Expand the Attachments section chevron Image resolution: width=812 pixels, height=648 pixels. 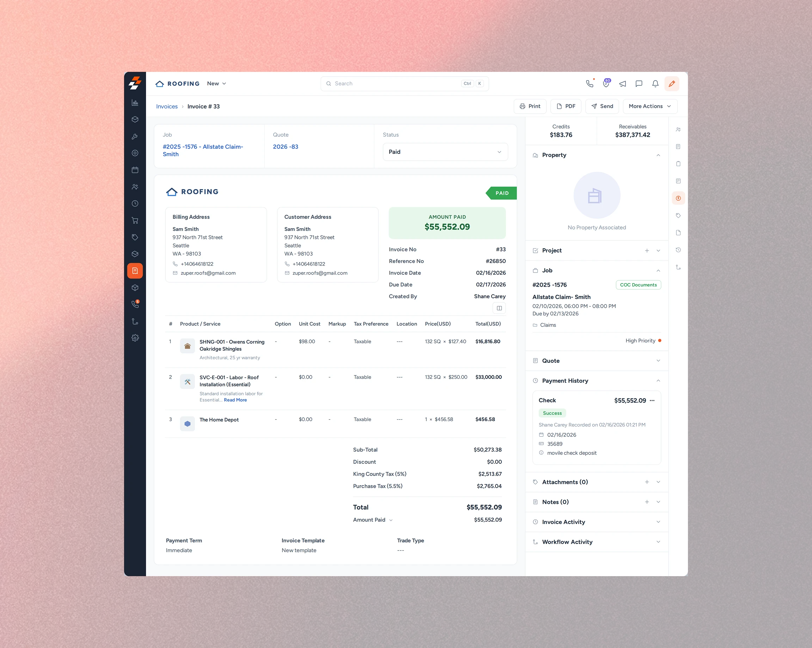click(658, 482)
